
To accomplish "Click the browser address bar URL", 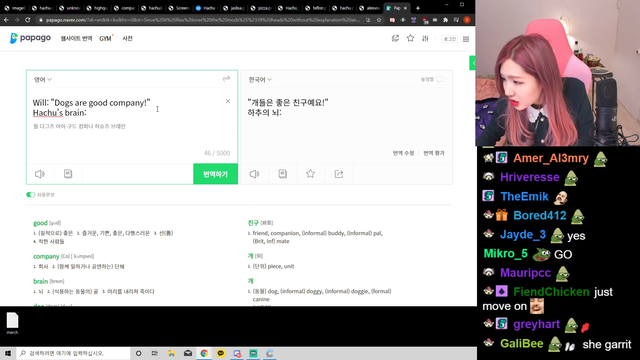I will 202,20.
